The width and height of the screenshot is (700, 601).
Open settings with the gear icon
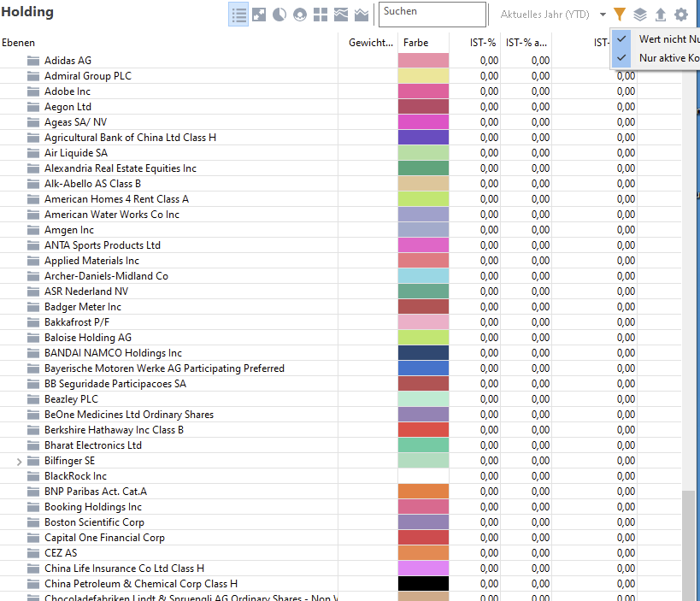pos(681,15)
